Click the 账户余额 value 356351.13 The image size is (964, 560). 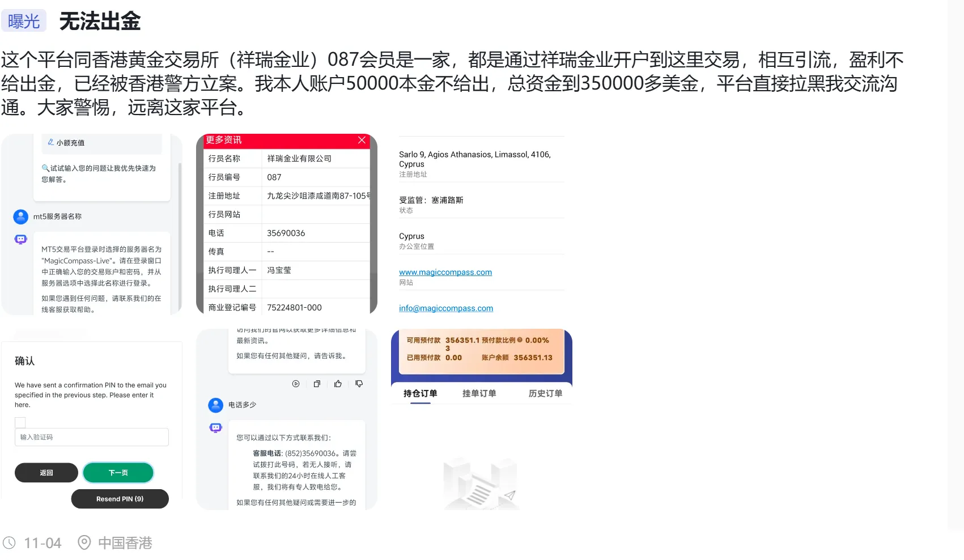(x=533, y=358)
